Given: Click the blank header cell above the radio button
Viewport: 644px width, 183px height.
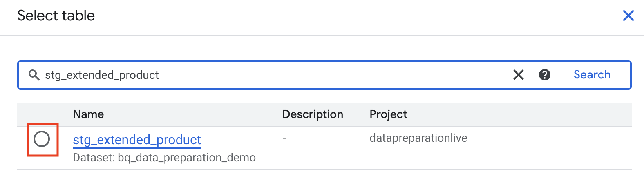Looking at the screenshot, I should tap(42, 114).
